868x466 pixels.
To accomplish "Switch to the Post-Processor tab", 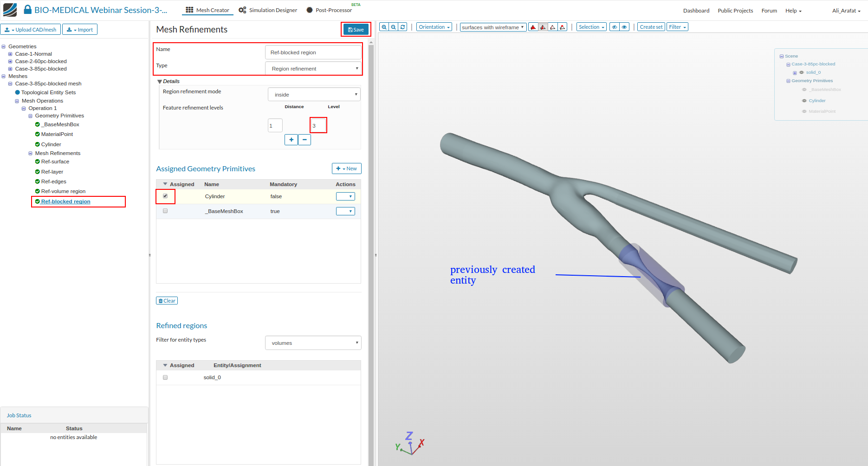I will [x=329, y=10].
